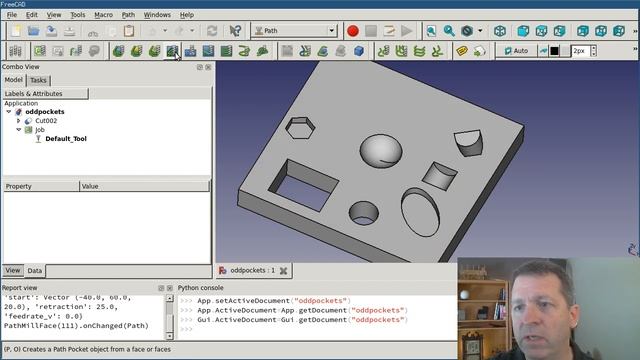Open the Undo history dropdown arrow

(x=165, y=31)
